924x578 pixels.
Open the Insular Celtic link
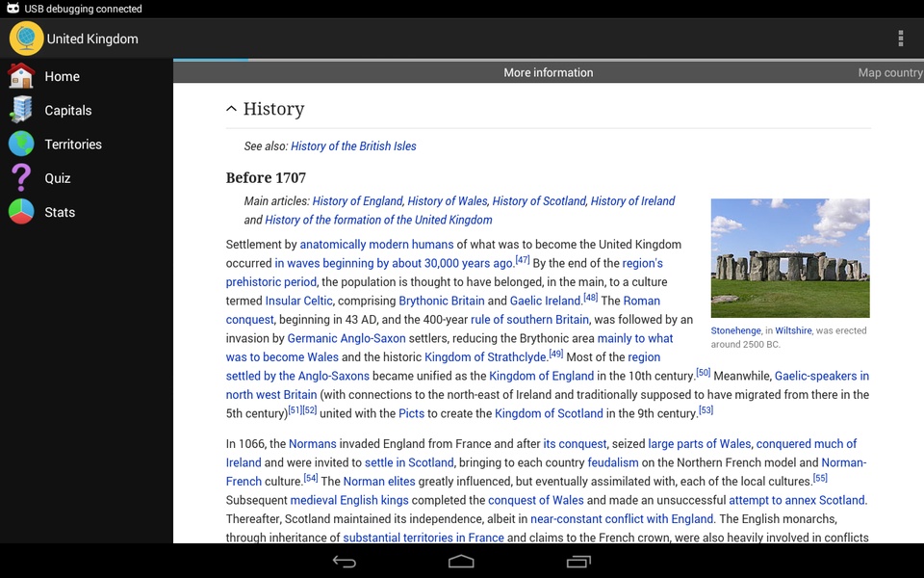[x=298, y=301]
